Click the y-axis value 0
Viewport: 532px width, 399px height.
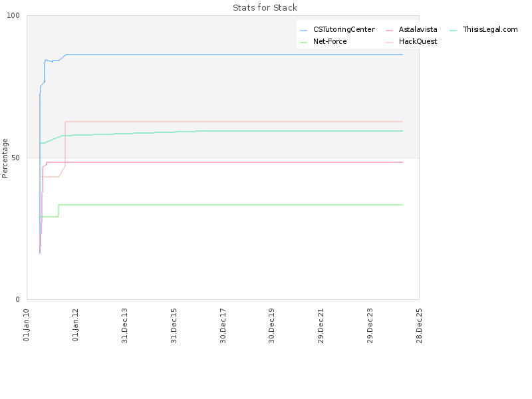pos(18,299)
